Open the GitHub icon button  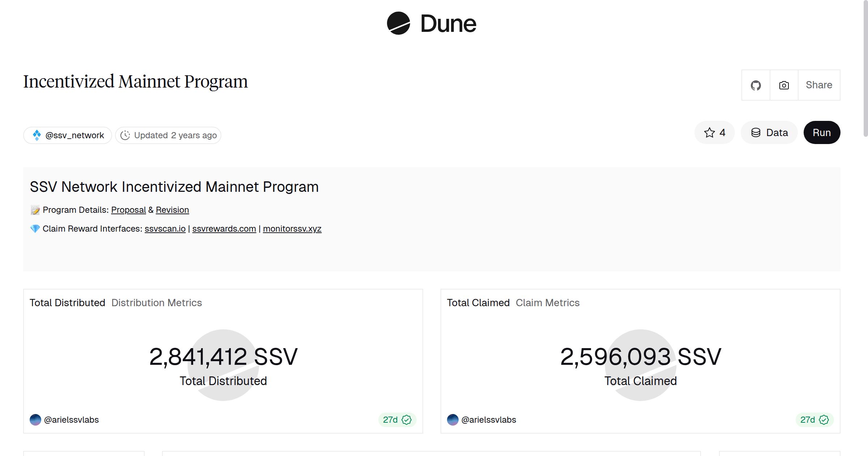pos(756,85)
